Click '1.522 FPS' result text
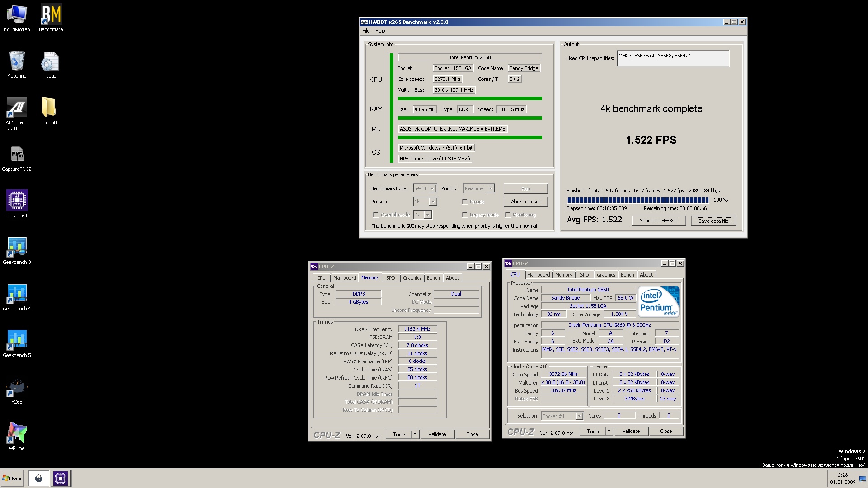The image size is (868, 488). pos(651,140)
